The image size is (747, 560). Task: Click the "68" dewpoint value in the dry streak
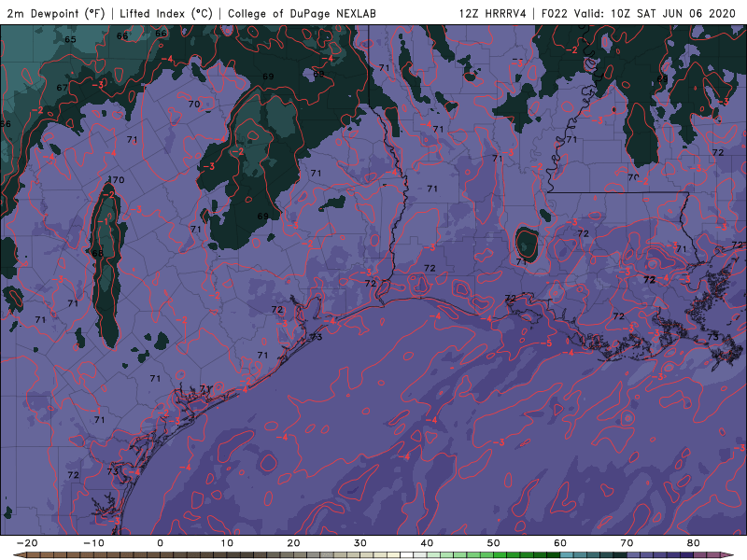pos(97,253)
